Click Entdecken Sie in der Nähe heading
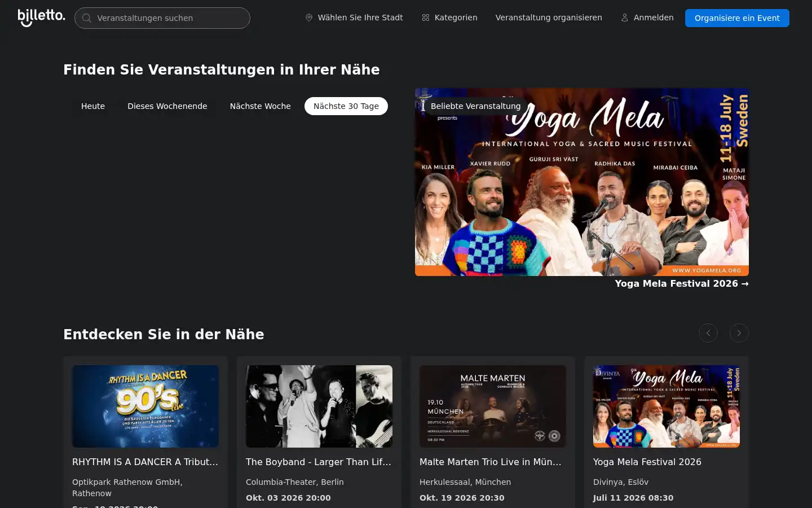 [164, 334]
